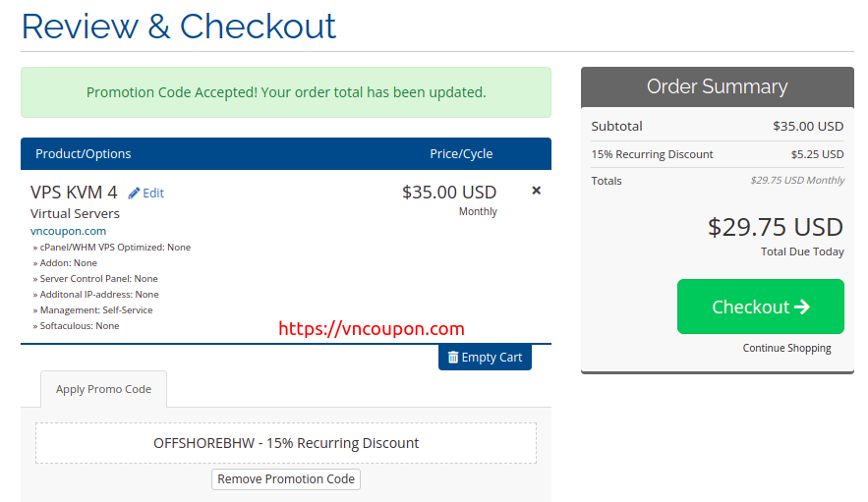Viewport: 868px width, 502px height.
Task: Select the Apply Promo Code tab
Action: coord(103,389)
